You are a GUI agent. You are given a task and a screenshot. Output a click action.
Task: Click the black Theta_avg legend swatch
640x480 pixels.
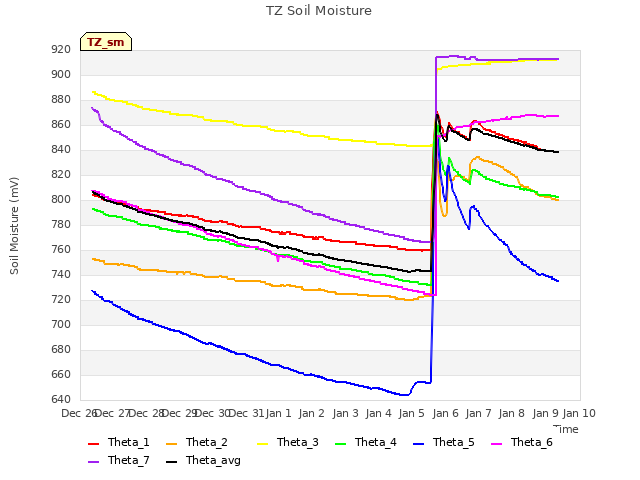click(171, 462)
